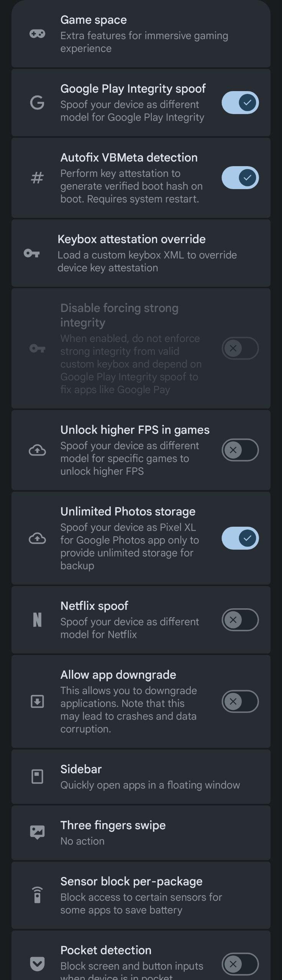Tap the Netflix N icon

click(x=37, y=620)
